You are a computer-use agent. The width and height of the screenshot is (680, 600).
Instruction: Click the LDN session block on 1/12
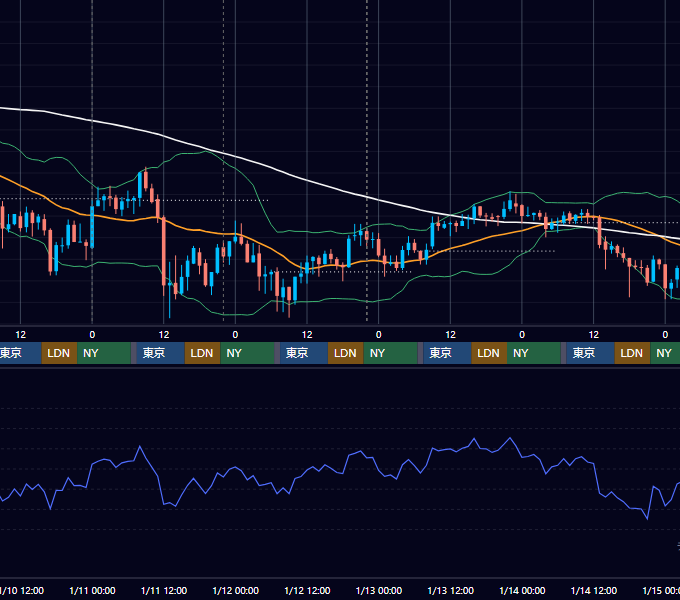pos(346,353)
